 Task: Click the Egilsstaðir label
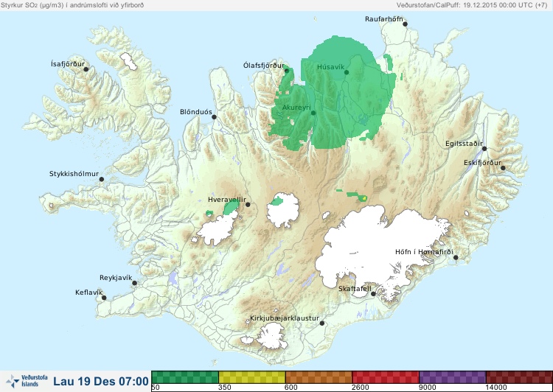pyautogui.click(x=464, y=144)
